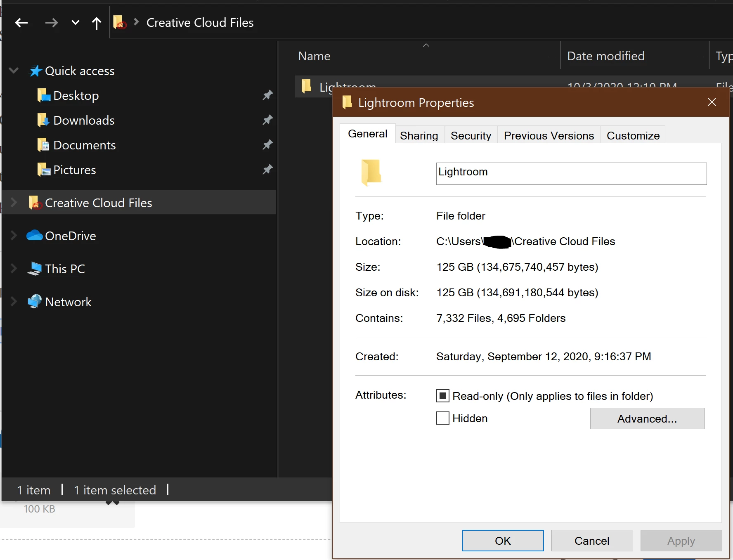Click the Size on disk value
The height and width of the screenshot is (560, 733).
click(517, 293)
